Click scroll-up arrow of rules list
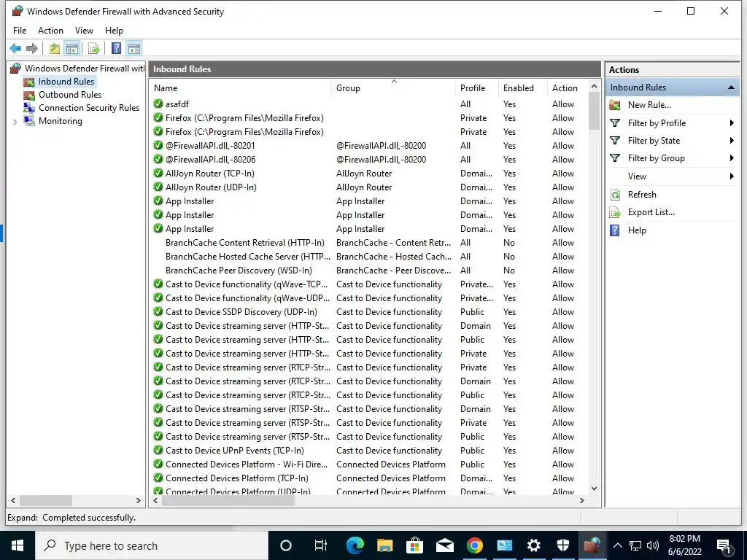747x560 pixels. (594, 86)
